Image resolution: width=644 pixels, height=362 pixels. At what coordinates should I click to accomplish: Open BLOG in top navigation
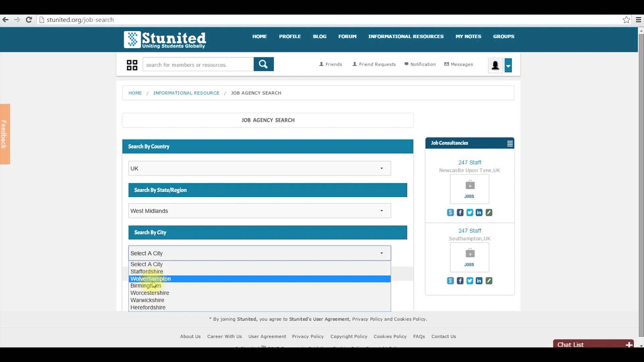tap(319, 36)
